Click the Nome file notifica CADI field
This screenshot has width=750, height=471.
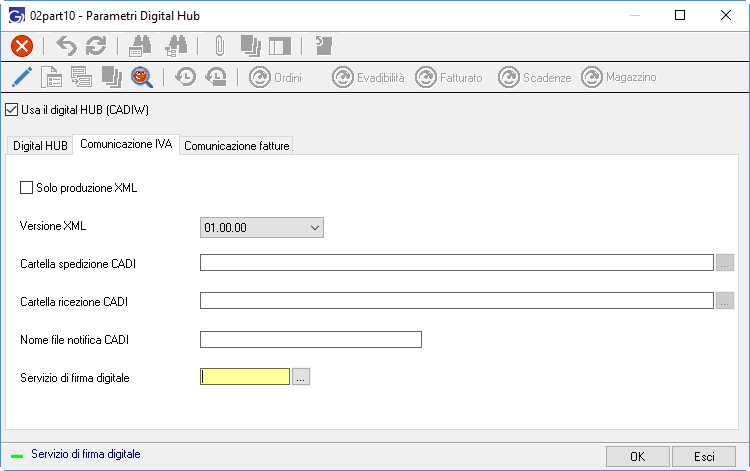point(311,340)
